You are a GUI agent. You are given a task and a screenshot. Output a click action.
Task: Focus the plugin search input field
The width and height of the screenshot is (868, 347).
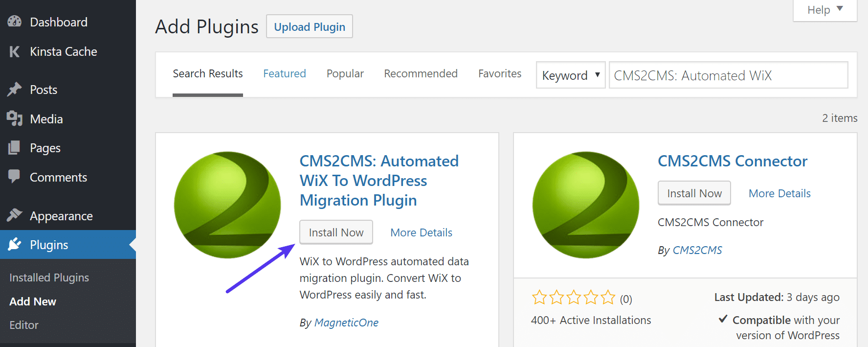(x=728, y=75)
